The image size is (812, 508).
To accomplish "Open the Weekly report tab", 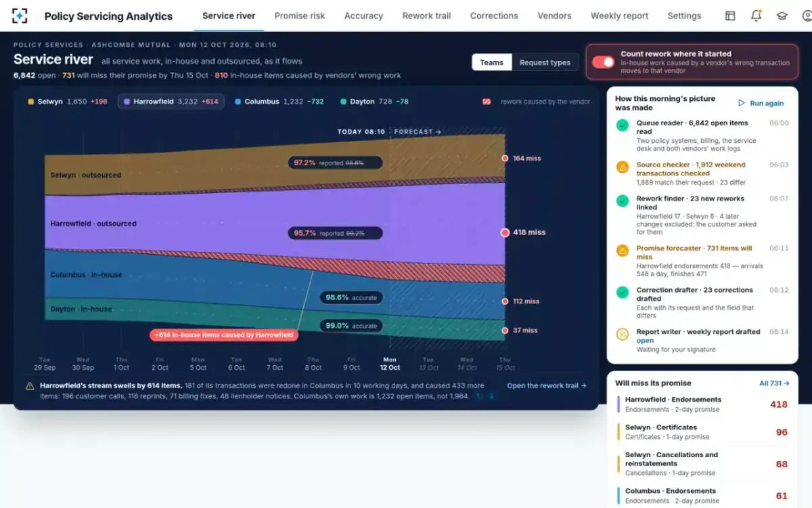I will [x=619, y=16].
